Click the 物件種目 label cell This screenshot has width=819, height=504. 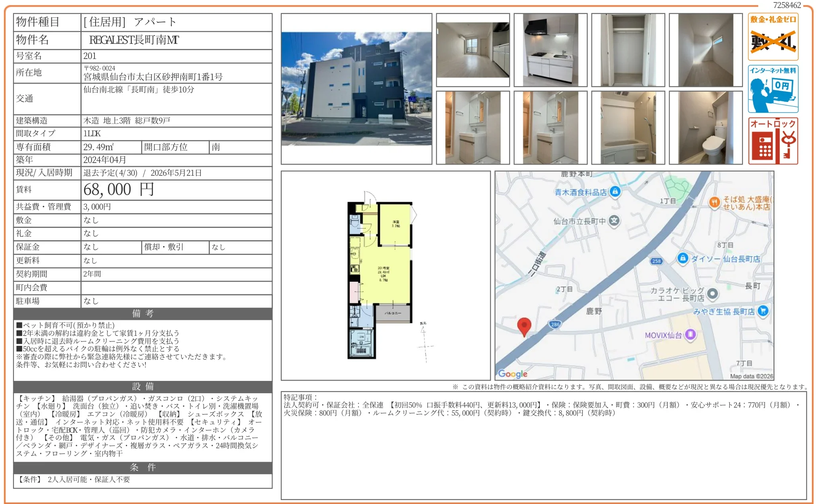tap(47, 22)
